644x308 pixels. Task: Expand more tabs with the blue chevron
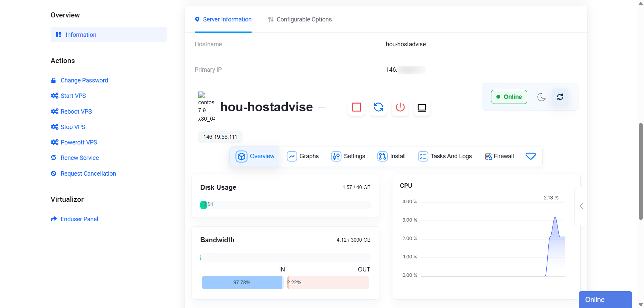[531, 156]
